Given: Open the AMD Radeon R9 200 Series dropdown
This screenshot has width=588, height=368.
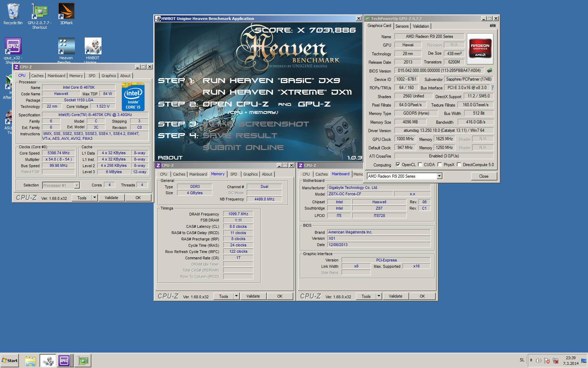Looking at the screenshot, I should click(x=405, y=176).
